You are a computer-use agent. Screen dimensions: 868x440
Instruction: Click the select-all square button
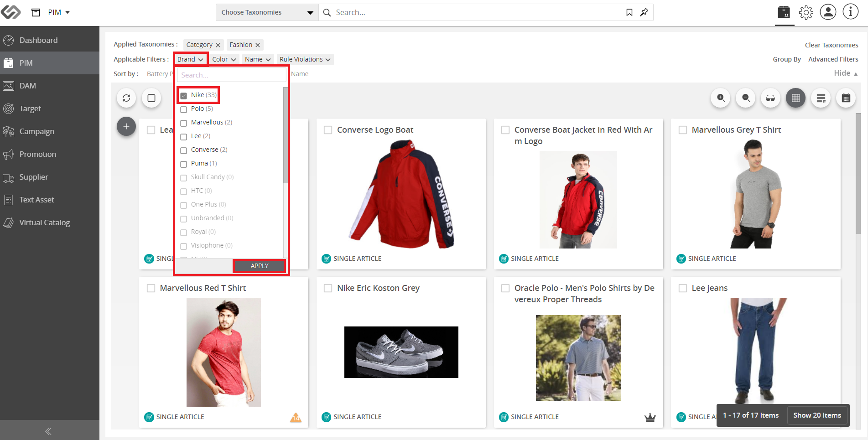point(151,98)
